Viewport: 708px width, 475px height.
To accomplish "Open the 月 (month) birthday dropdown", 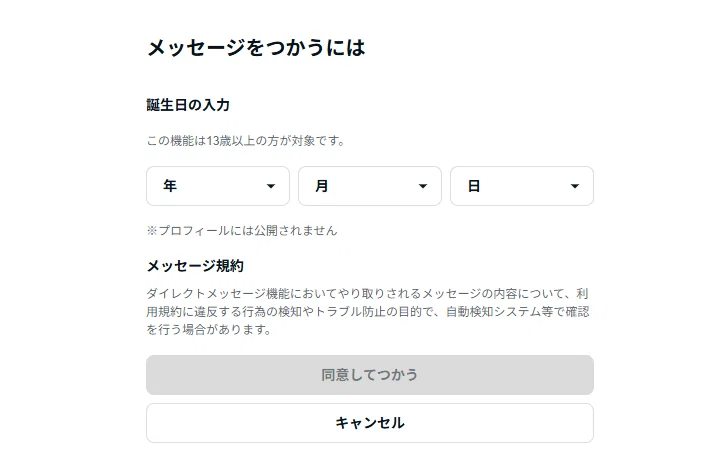I will coord(370,186).
